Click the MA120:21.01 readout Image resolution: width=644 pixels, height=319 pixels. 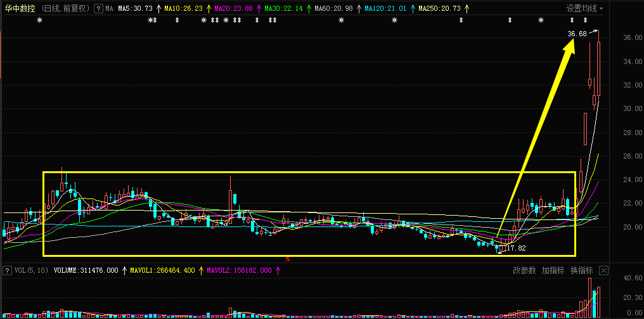(x=385, y=8)
